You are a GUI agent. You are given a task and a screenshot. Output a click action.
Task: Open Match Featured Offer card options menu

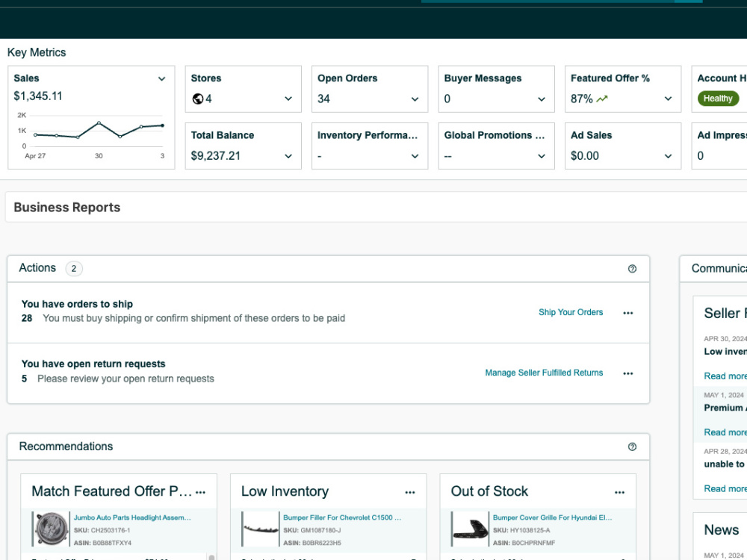(x=200, y=492)
